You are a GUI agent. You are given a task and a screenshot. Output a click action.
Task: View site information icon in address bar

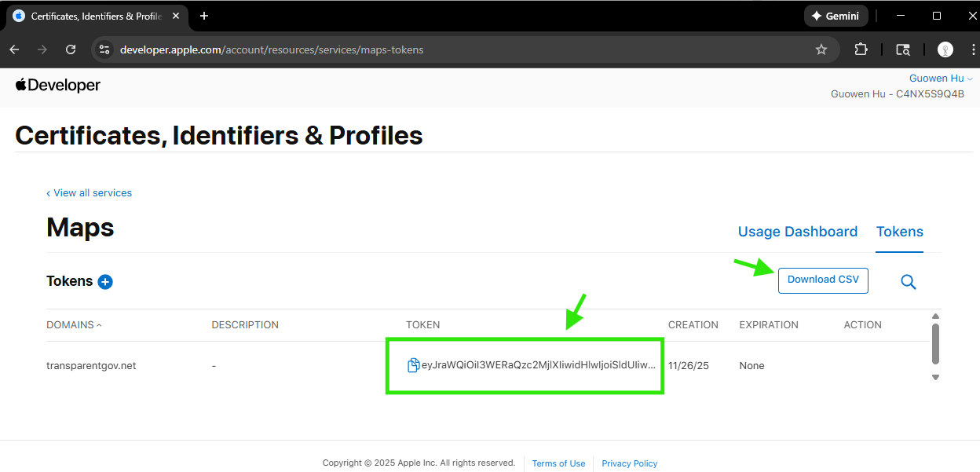pos(104,49)
